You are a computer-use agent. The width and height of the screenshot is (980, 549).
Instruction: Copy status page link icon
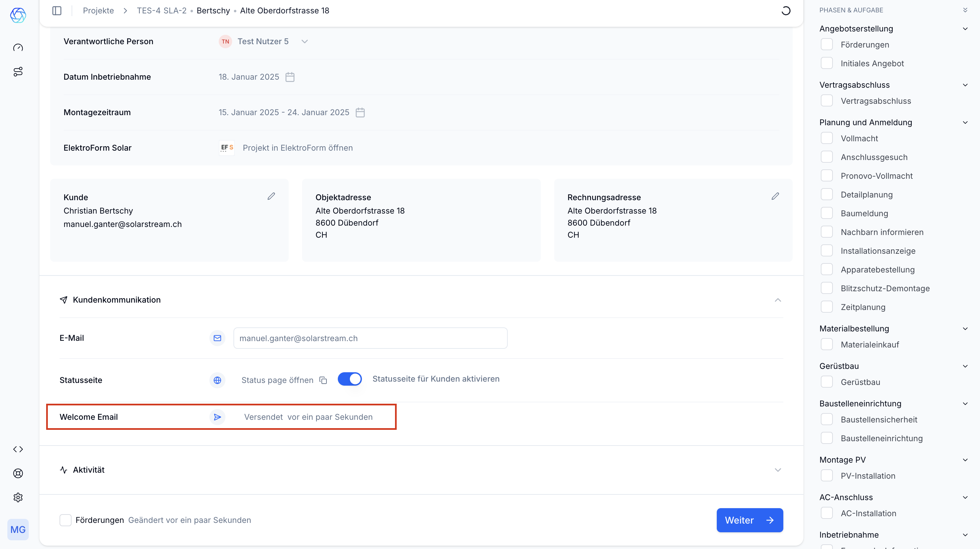tap(323, 380)
